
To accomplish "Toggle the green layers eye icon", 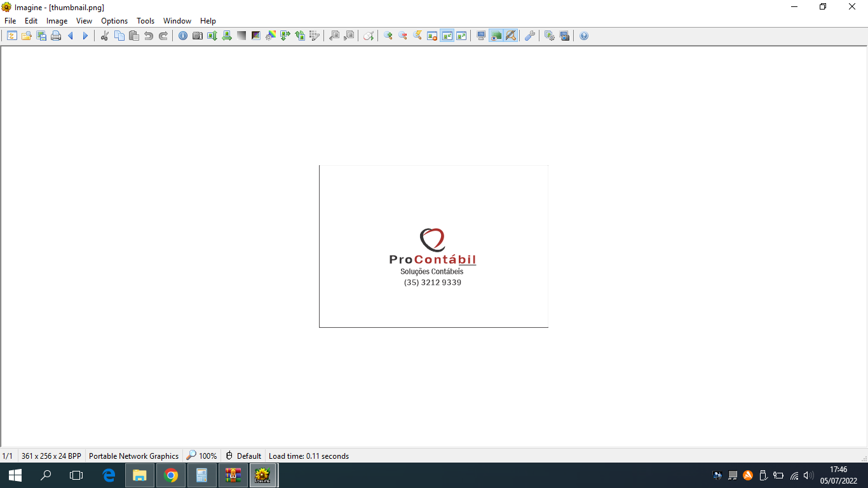I will click(496, 36).
